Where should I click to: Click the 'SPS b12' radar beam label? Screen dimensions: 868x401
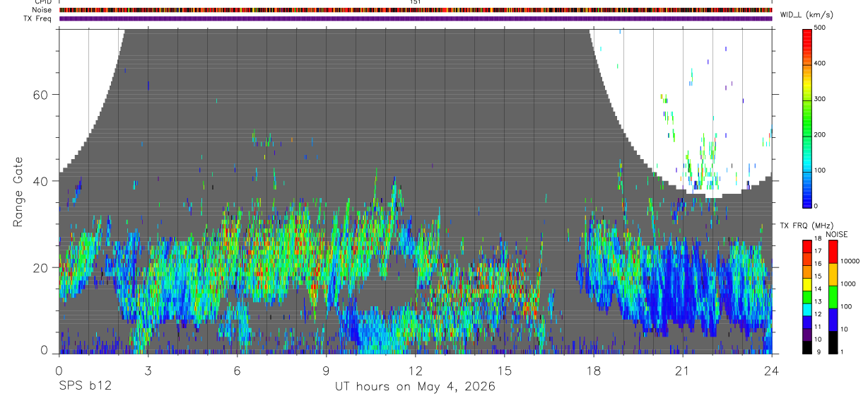[85, 387]
